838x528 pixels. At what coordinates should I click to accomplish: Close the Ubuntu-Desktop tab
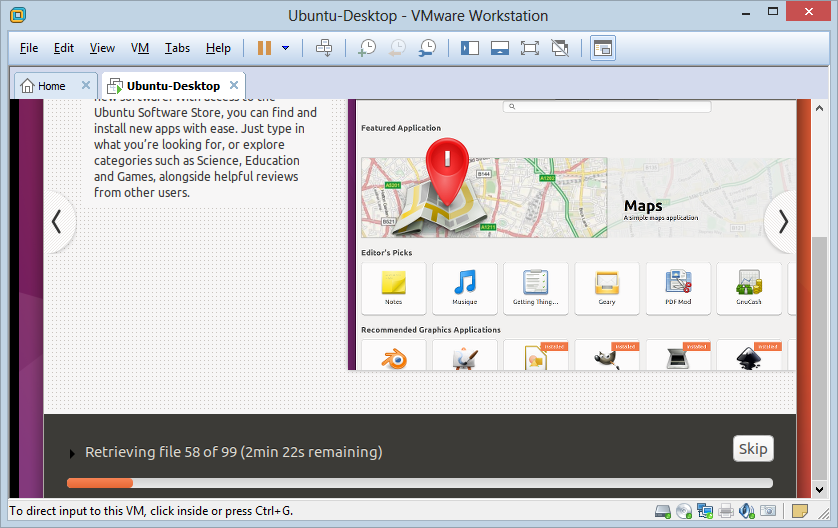[x=234, y=86]
